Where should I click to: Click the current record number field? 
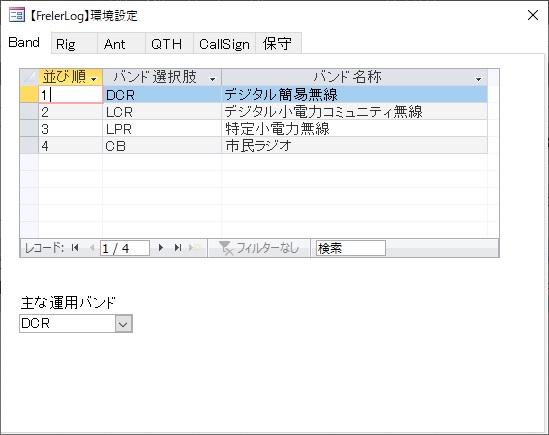[125, 248]
